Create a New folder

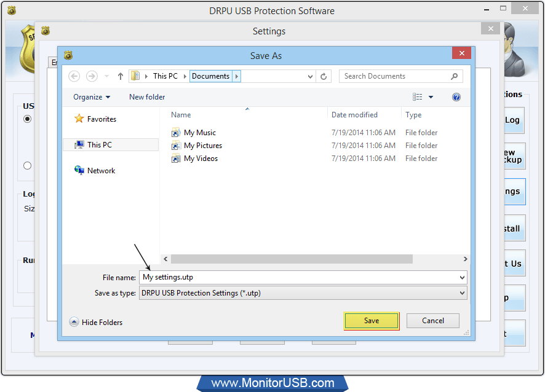click(147, 97)
